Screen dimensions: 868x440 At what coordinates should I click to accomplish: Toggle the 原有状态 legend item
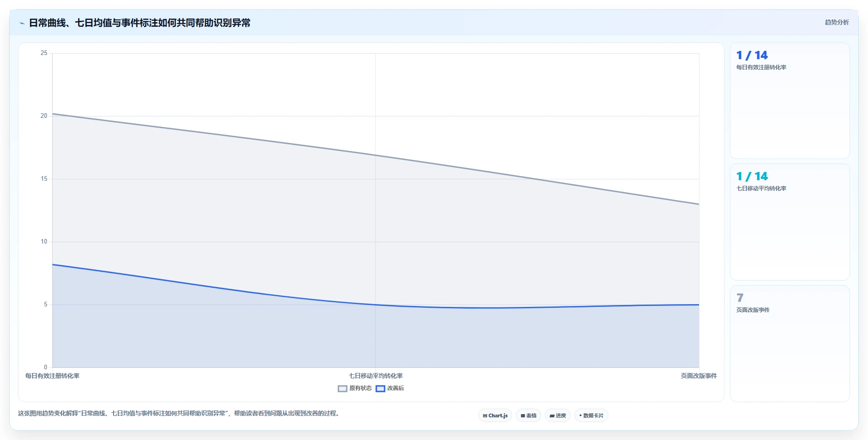click(x=355, y=388)
